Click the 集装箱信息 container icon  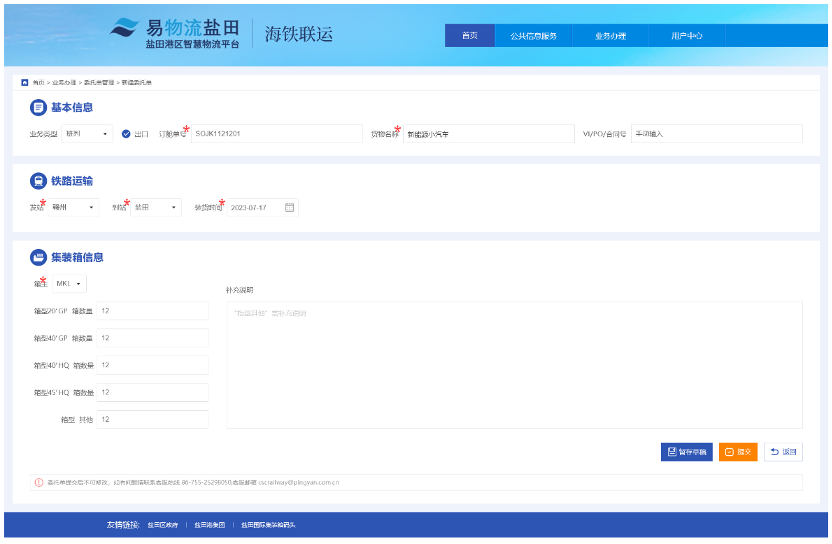click(38, 257)
